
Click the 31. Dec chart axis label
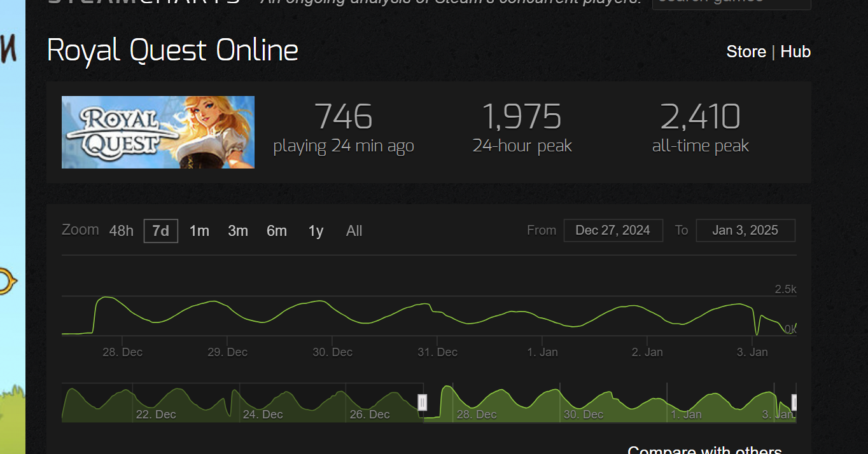pos(437,352)
